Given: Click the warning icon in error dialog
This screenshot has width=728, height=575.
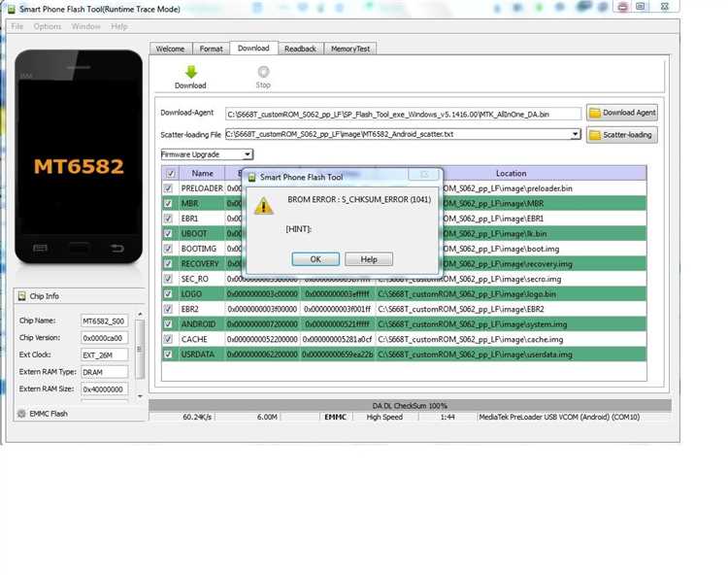Looking at the screenshot, I should [264, 206].
